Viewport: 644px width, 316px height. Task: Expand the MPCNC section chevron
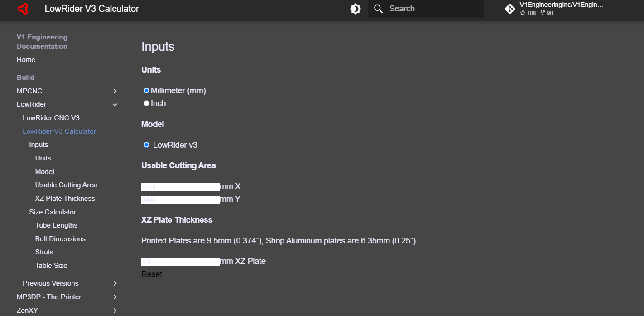pyautogui.click(x=115, y=91)
